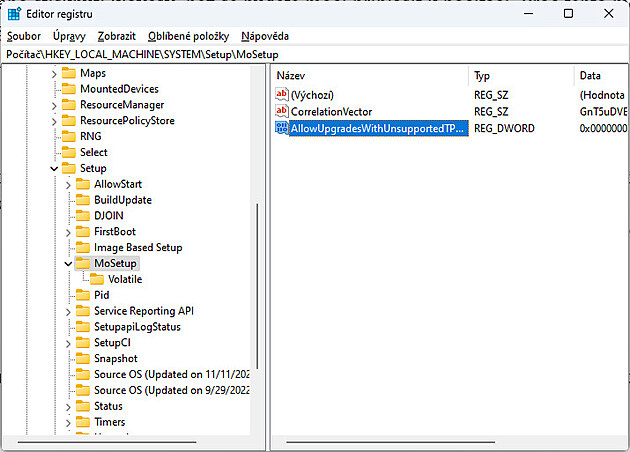The height and width of the screenshot is (452, 630).
Task: Expand the FirstBoot tree node
Action: [x=68, y=232]
